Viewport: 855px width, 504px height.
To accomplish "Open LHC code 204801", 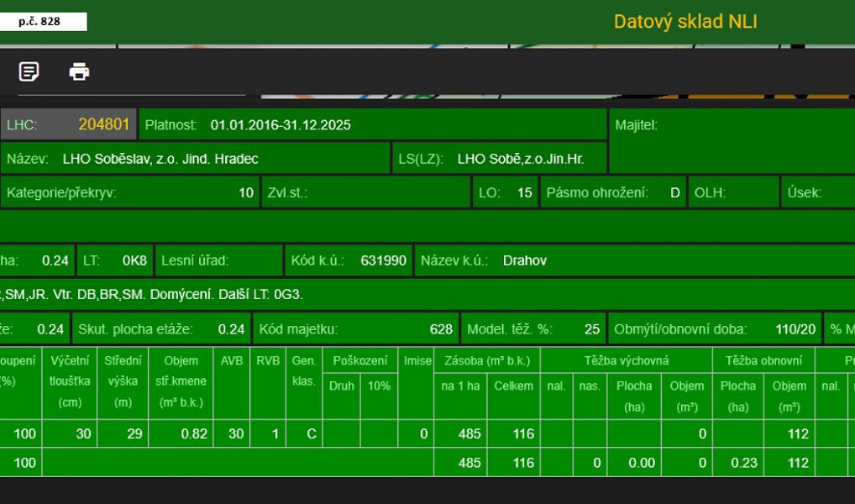I will coord(103,124).
